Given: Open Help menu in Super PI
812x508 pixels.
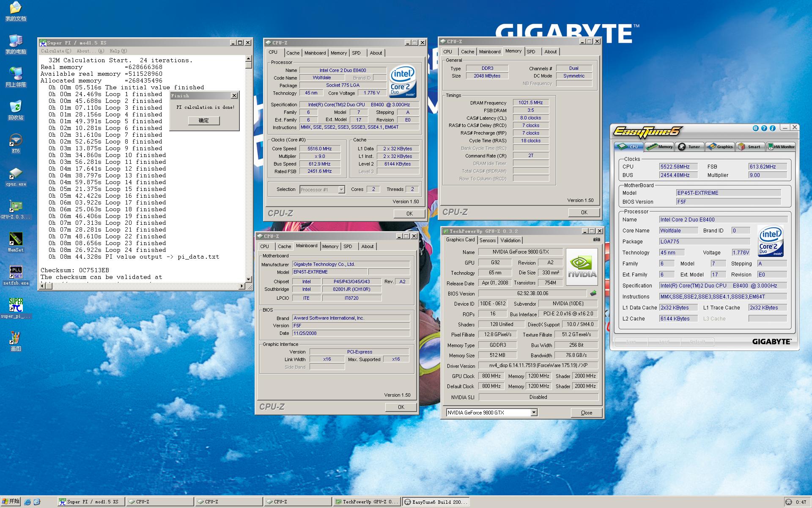Looking at the screenshot, I should click(x=118, y=51).
